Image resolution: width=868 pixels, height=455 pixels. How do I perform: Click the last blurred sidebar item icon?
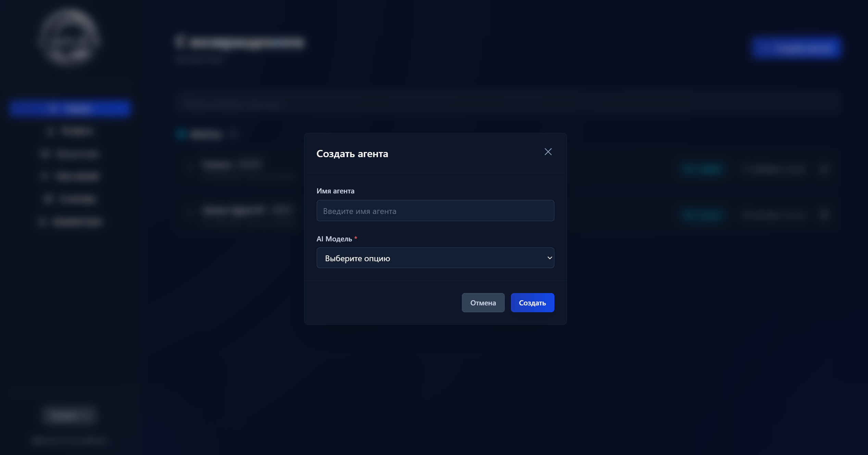click(42, 222)
